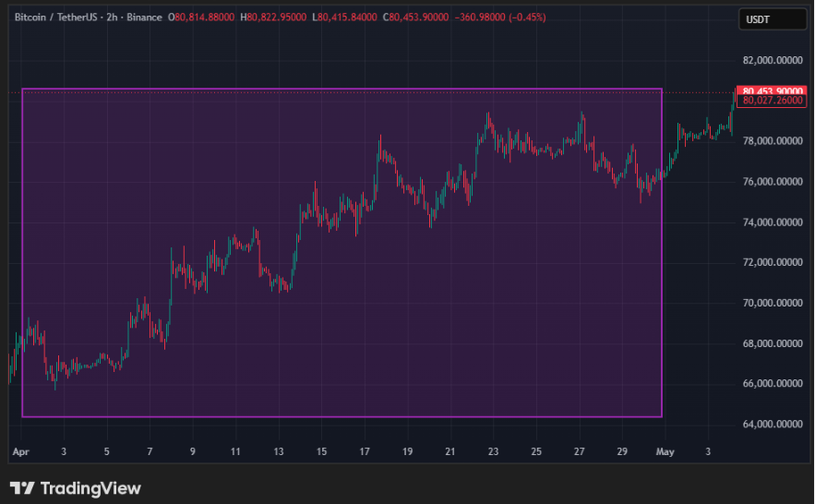Viewport: 815px width, 504px height.
Task: Select the 68,000.00000 price axis label
Action: [773, 343]
